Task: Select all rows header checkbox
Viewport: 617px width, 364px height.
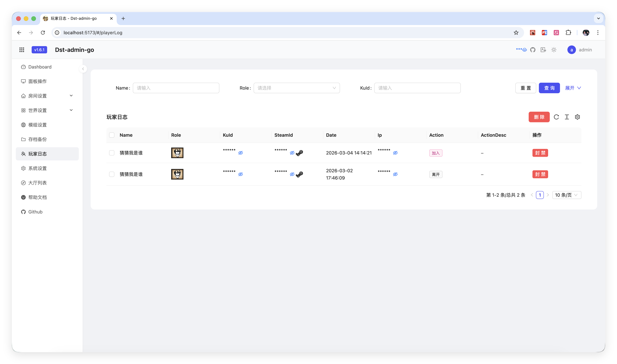Action: pyautogui.click(x=112, y=135)
